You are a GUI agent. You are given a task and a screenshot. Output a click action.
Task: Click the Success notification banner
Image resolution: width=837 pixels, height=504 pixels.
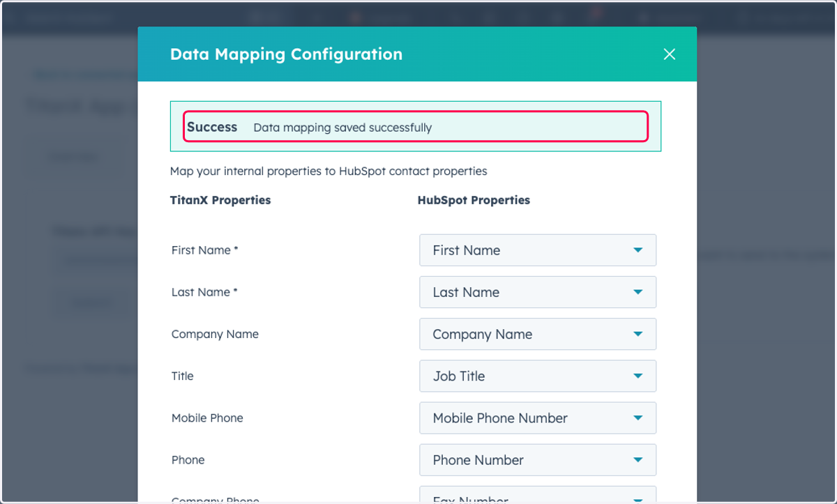(x=416, y=126)
